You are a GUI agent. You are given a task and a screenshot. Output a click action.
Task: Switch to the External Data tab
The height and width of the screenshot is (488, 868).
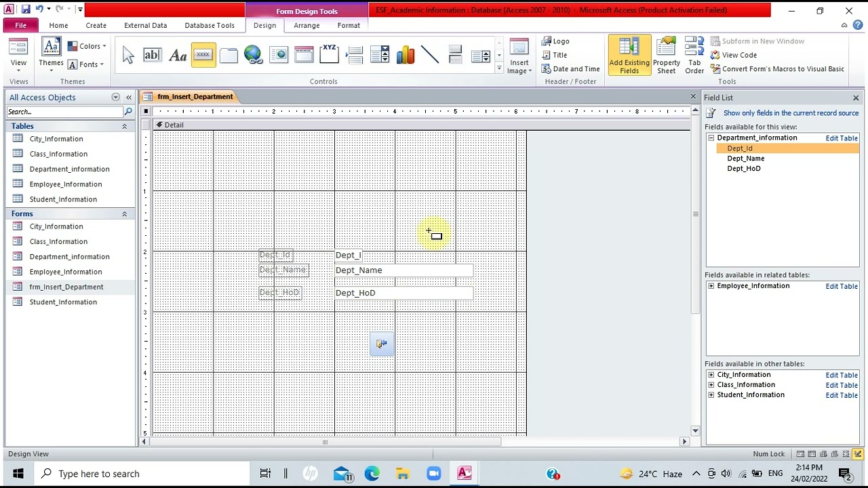(145, 25)
